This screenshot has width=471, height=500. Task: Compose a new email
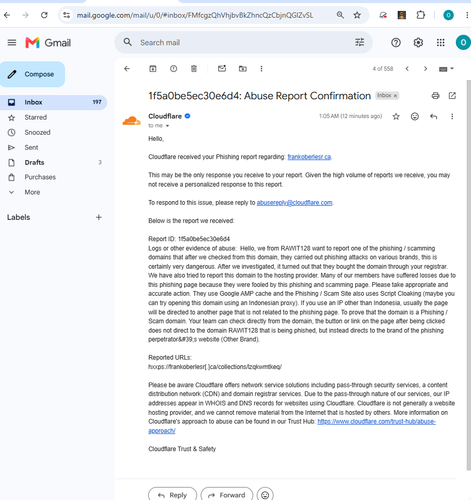[x=32, y=74]
